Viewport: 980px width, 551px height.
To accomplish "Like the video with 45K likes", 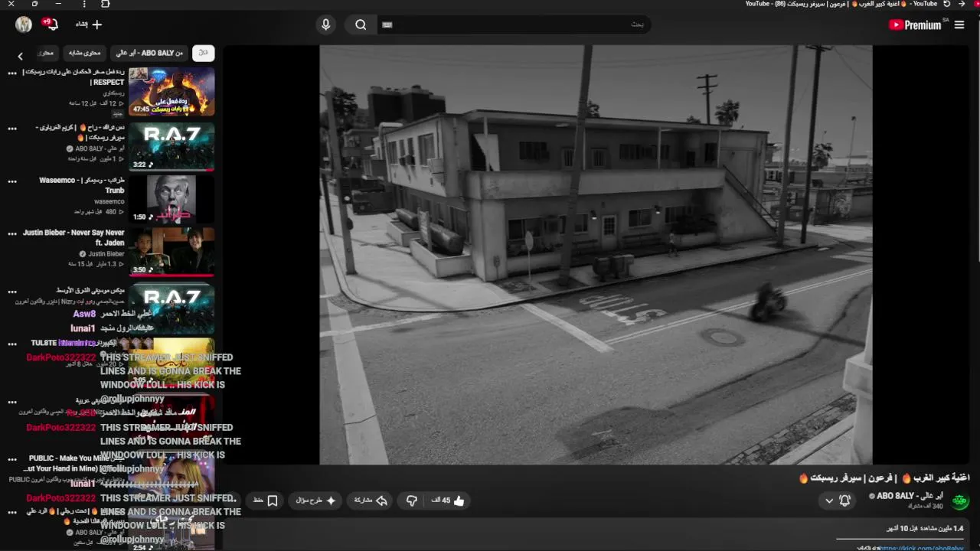I will coord(449,500).
